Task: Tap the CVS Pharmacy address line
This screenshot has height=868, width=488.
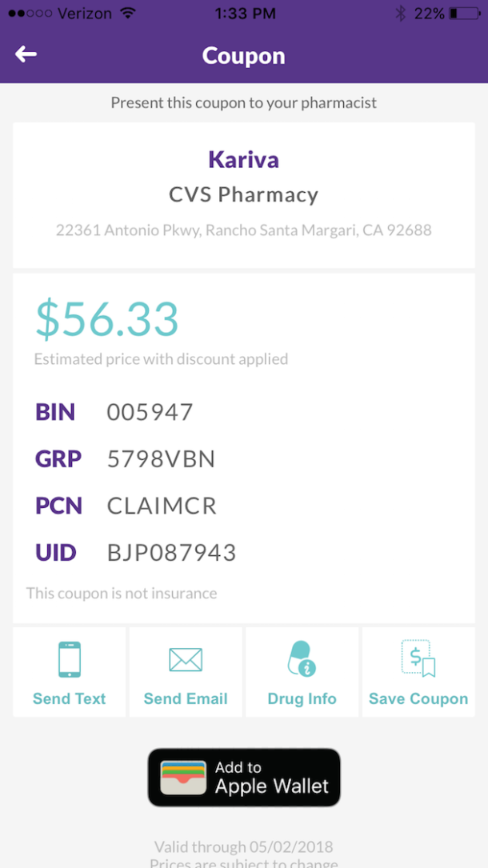Action: point(243,230)
